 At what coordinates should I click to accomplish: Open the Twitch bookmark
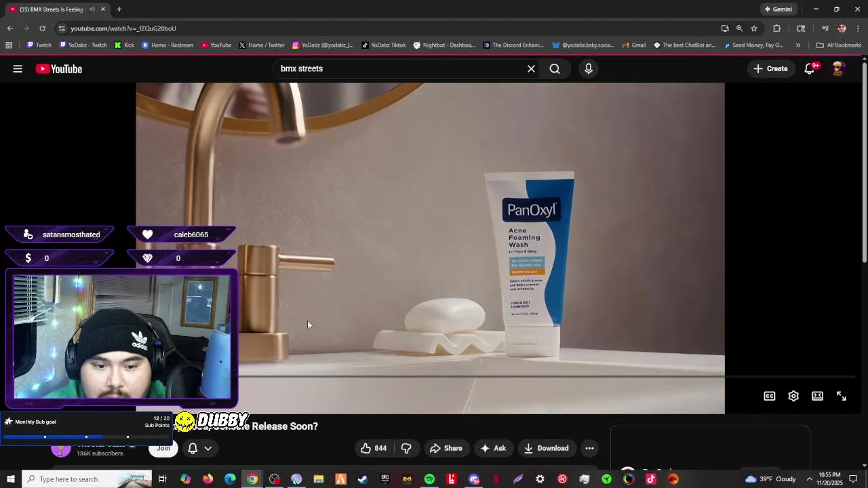(x=39, y=45)
